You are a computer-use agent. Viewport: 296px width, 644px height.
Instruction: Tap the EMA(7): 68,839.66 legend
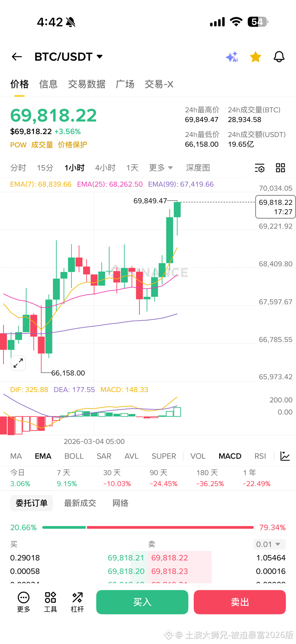point(41,184)
